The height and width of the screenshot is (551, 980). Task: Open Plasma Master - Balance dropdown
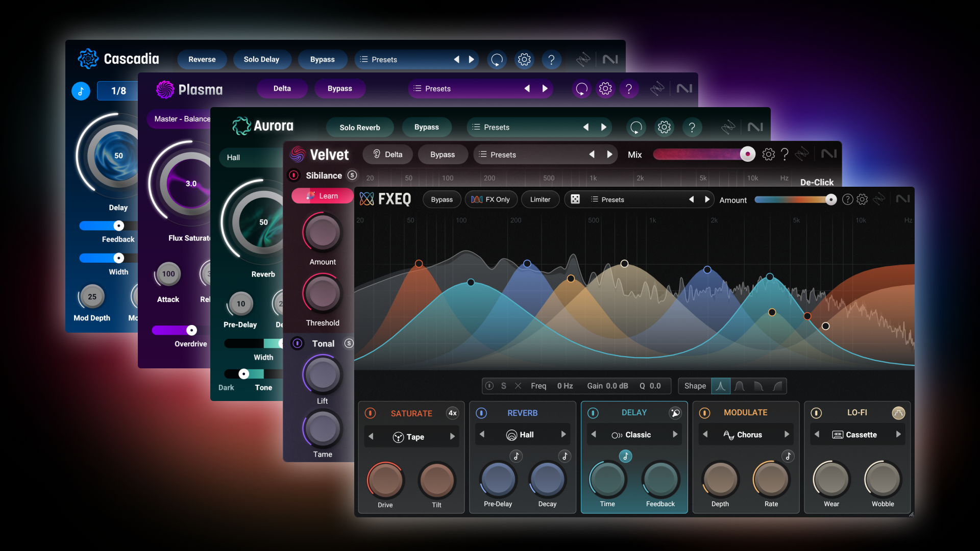179,119
